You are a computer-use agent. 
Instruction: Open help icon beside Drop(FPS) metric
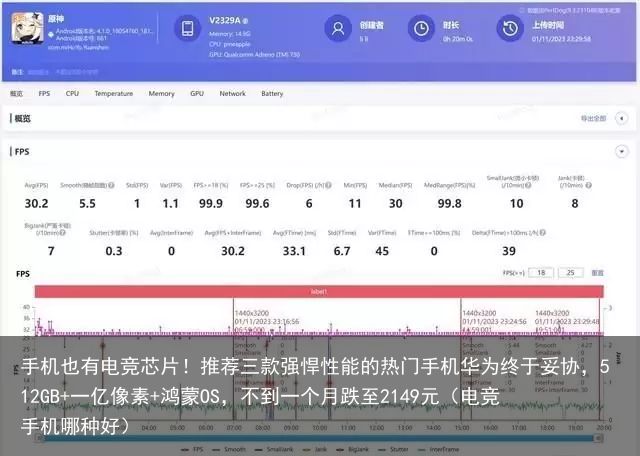pos(328,185)
